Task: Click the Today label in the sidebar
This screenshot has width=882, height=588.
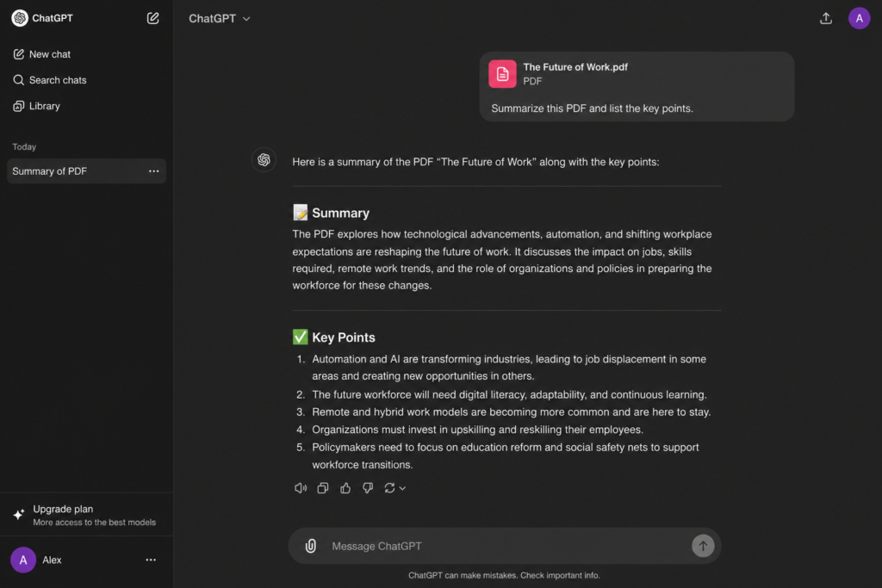Action: [24, 146]
